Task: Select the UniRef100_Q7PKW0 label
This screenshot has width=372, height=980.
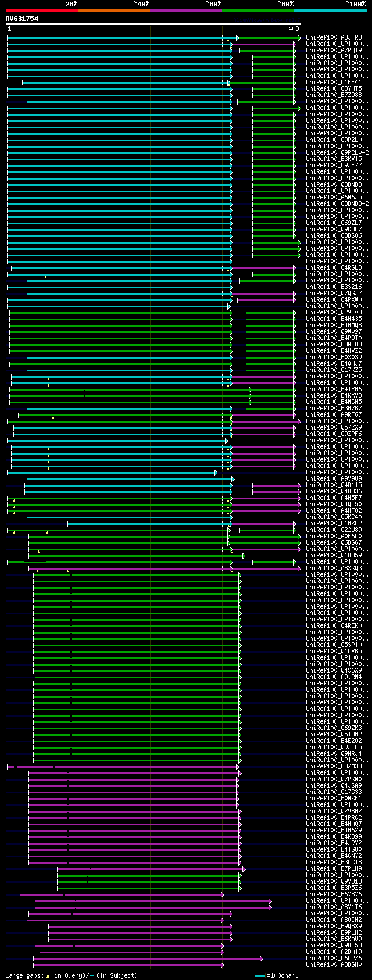Action: click(334, 779)
